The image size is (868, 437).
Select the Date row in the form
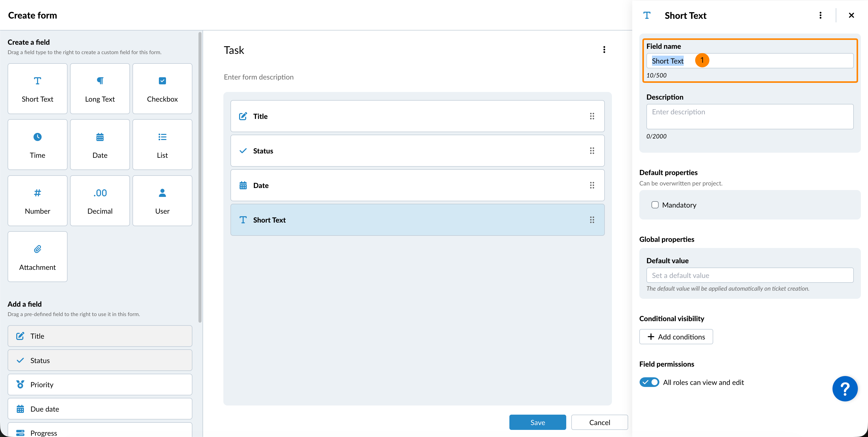[417, 185]
